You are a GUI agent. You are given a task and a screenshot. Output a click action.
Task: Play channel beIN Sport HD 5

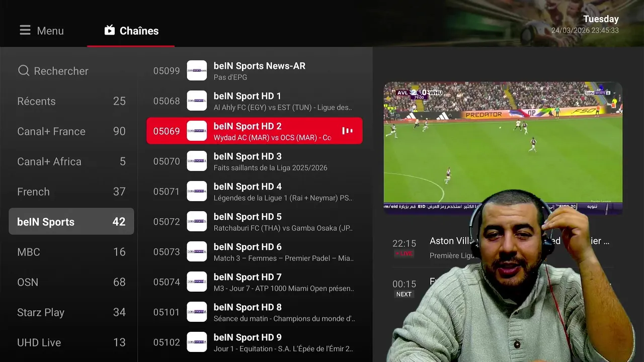pos(255,221)
